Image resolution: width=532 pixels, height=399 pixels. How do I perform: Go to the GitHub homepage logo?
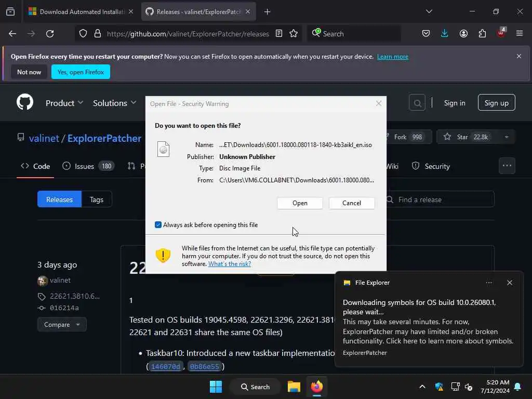(25, 102)
